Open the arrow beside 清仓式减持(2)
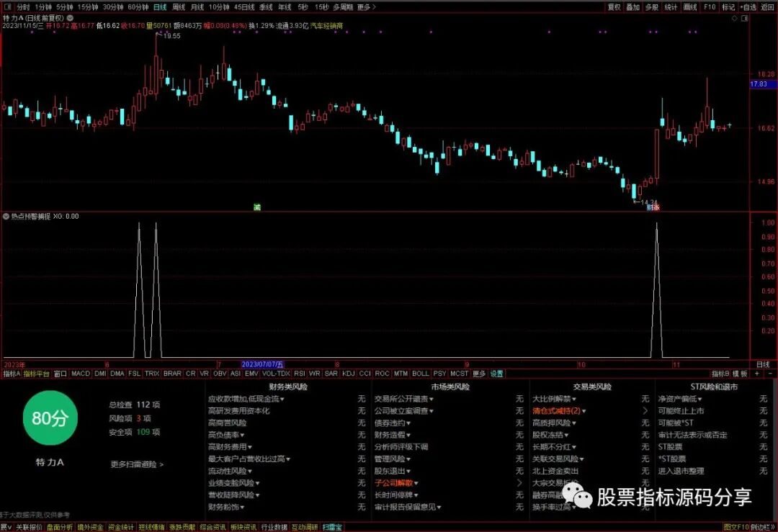Viewport: 778px width, 532px height. click(x=645, y=410)
